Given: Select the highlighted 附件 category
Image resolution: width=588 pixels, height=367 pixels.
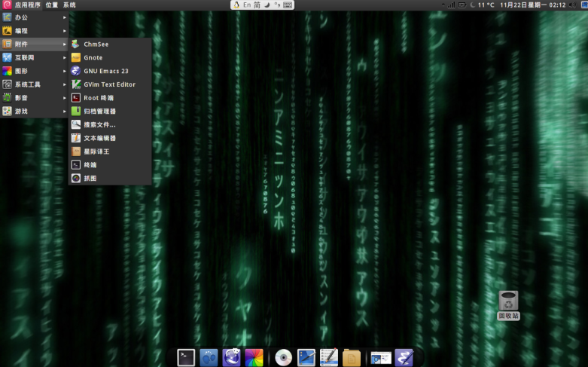Looking at the screenshot, I should [34, 44].
